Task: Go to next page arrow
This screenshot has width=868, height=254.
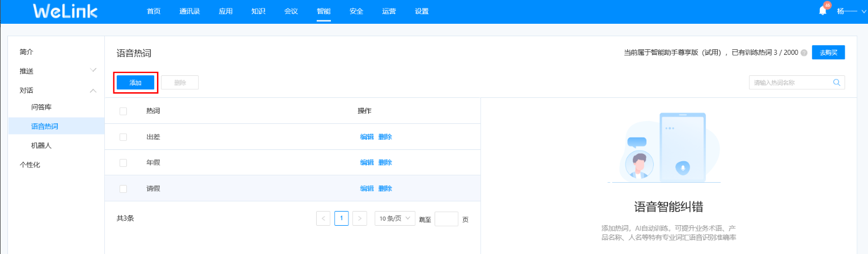Action: [359, 218]
